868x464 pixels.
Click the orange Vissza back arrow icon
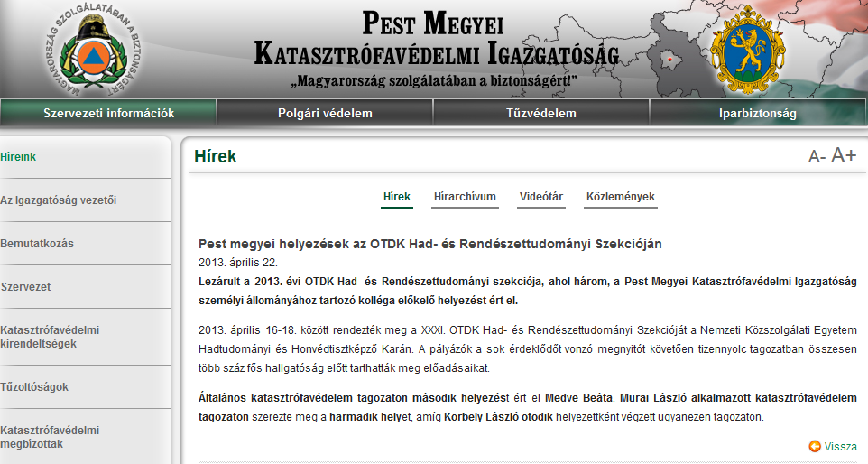(x=814, y=446)
